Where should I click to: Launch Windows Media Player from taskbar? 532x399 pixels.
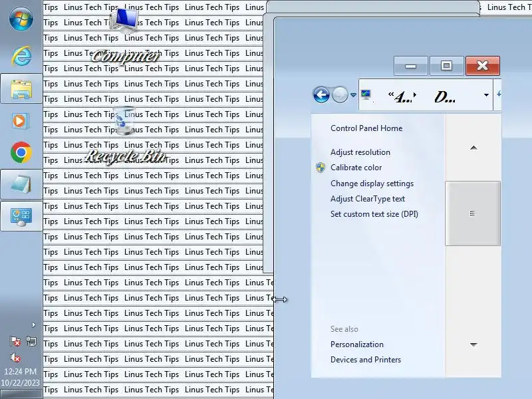(x=21, y=120)
